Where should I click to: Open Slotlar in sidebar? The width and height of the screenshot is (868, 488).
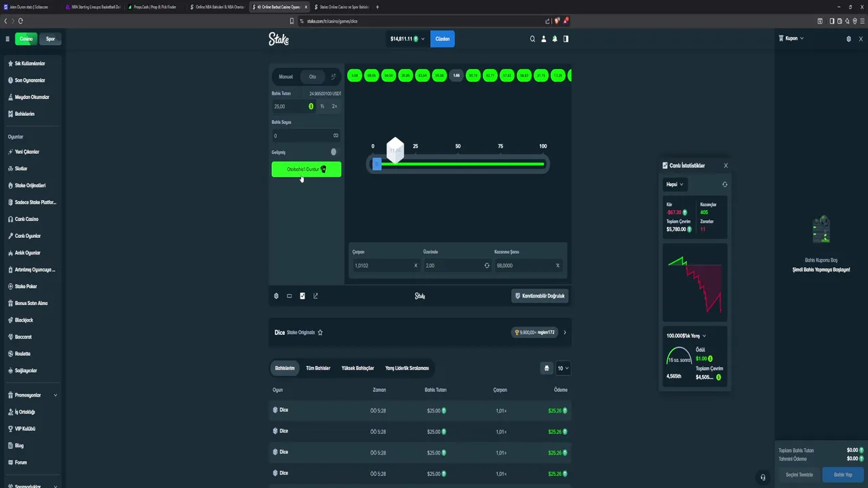coord(31,168)
